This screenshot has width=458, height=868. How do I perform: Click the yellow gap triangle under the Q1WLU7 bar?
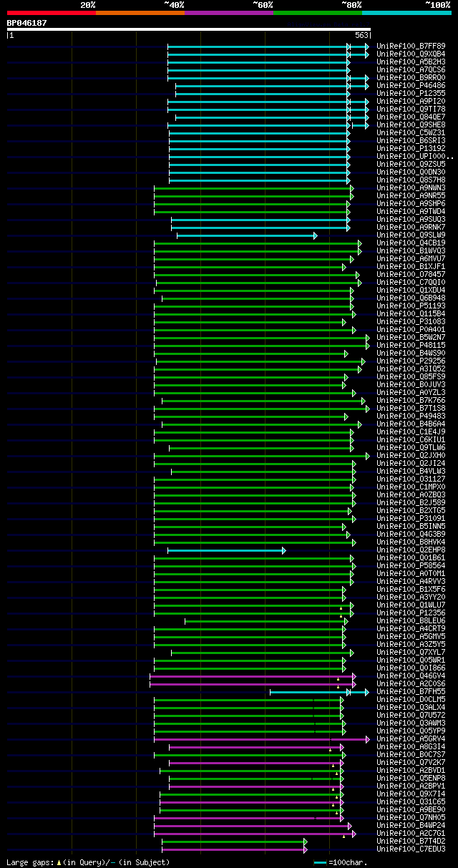(x=341, y=608)
